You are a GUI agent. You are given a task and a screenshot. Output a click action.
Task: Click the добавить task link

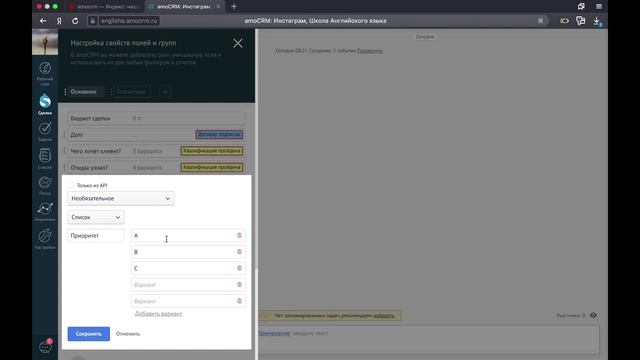pos(384,316)
